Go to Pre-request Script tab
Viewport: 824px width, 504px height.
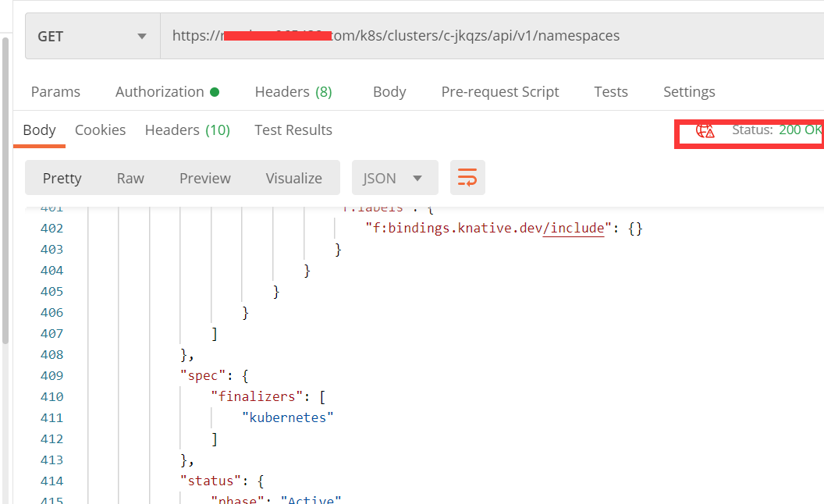coord(500,91)
